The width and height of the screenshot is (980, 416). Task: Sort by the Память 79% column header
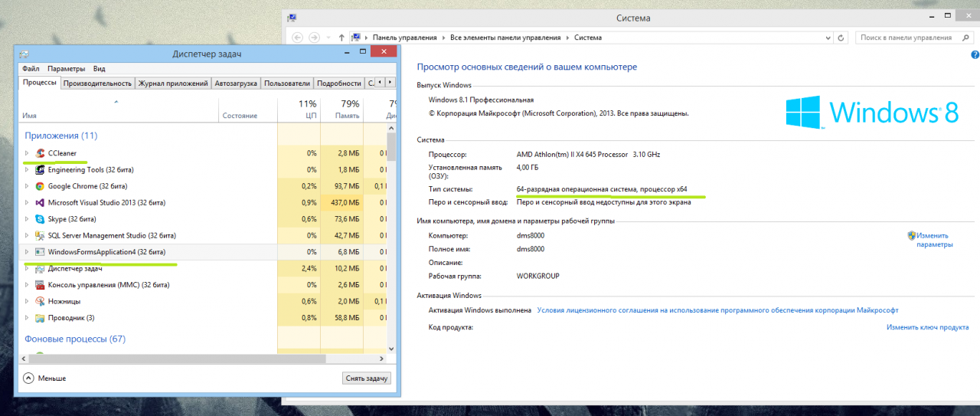pyautogui.click(x=341, y=109)
